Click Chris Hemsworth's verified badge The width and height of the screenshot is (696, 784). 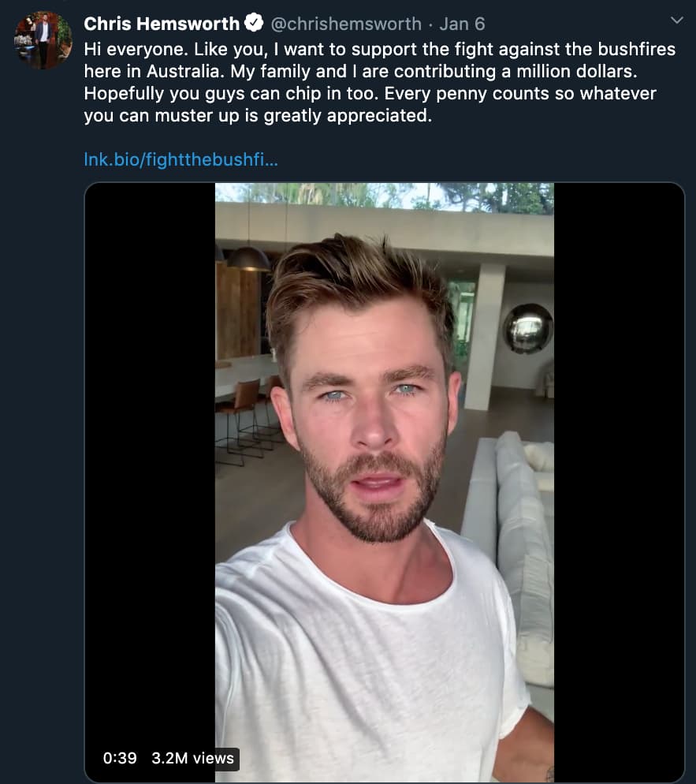pyautogui.click(x=251, y=23)
